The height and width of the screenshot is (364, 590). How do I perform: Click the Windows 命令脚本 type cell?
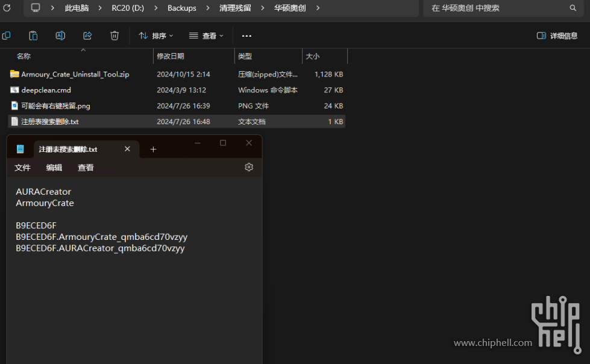pyautogui.click(x=268, y=90)
